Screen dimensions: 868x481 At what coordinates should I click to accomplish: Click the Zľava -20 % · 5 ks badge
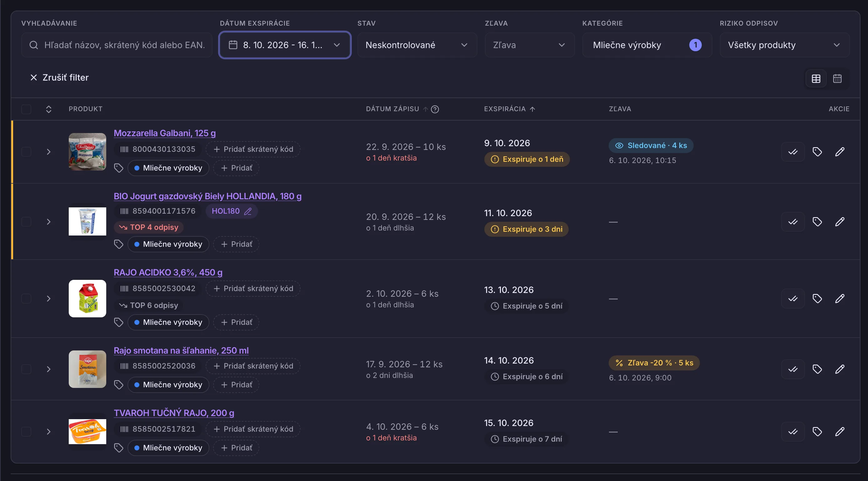click(654, 363)
